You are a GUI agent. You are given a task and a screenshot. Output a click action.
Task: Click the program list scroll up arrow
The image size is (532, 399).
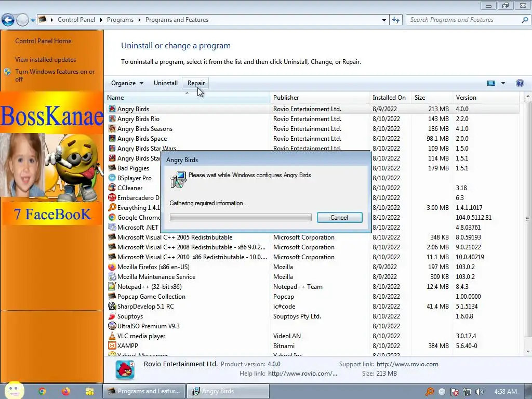click(x=527, y=97)
